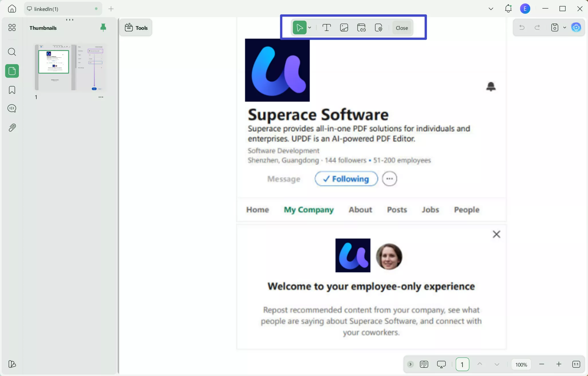Click the zoom in plus button

(x=559, y=364)
